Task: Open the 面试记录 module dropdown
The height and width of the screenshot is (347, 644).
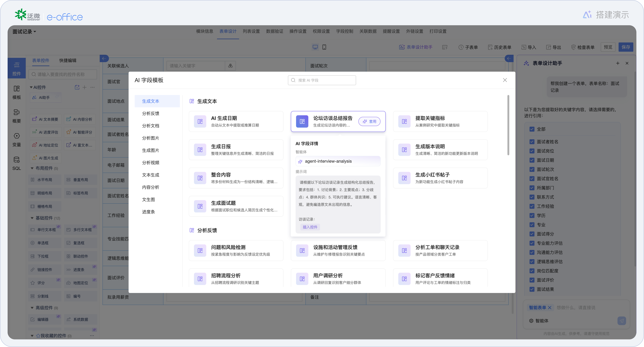Action: point(24,32)
